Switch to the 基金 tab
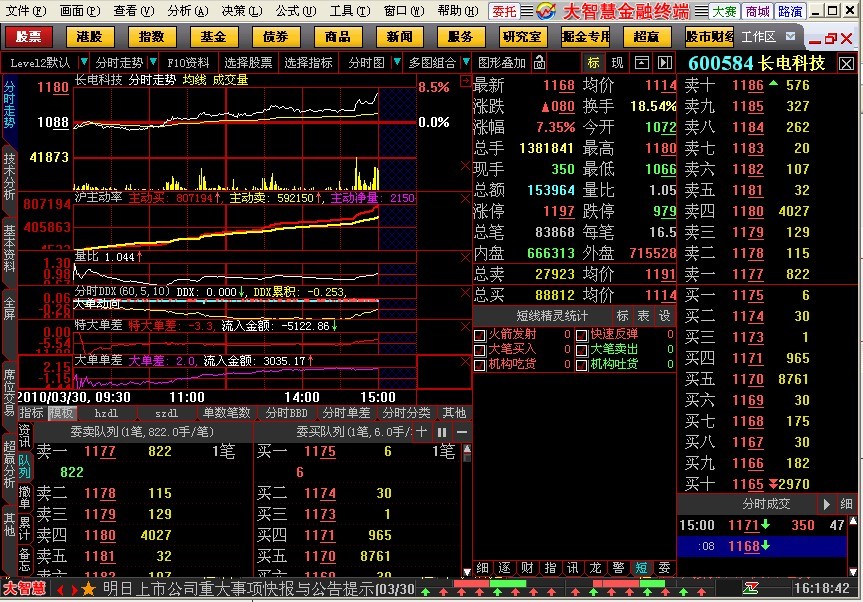 [x=214, y=37]
